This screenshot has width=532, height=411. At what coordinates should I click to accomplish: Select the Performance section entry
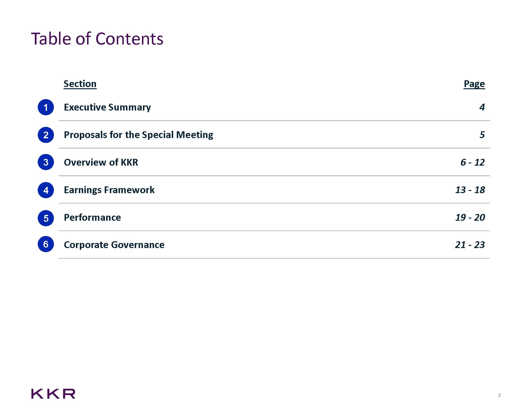pyautogui.click(x=92, y=217)
